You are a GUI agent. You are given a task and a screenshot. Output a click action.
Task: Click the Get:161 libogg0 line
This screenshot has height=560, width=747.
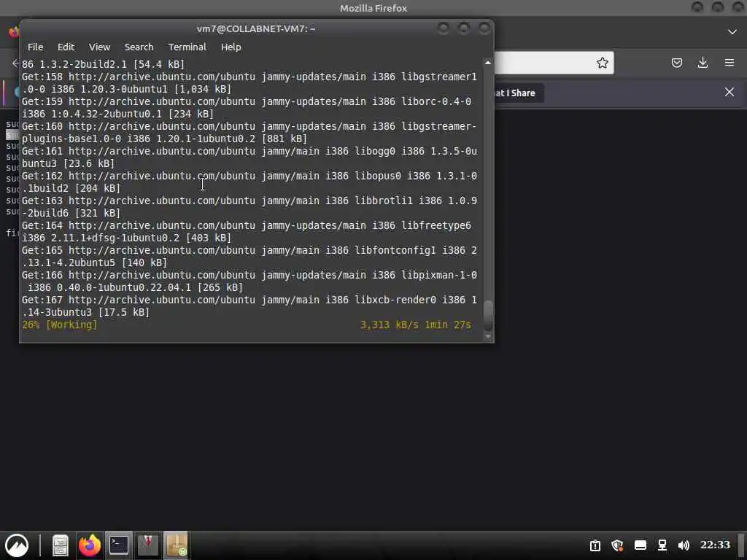click(249, 157)
